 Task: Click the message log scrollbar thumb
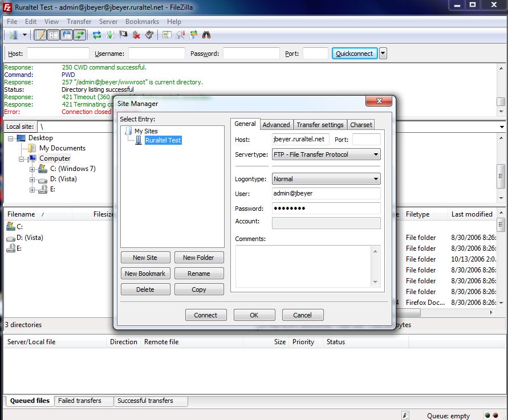501,101
